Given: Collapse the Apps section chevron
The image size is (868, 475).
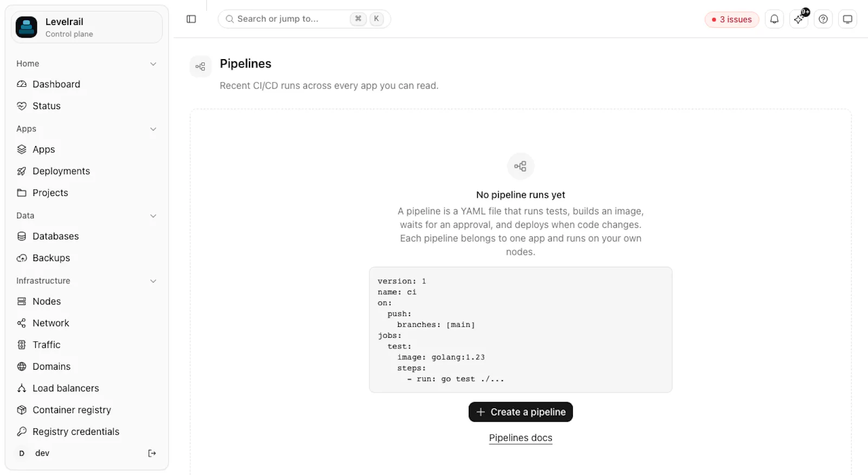Looking at the screenshot, I should coord(153,129).
